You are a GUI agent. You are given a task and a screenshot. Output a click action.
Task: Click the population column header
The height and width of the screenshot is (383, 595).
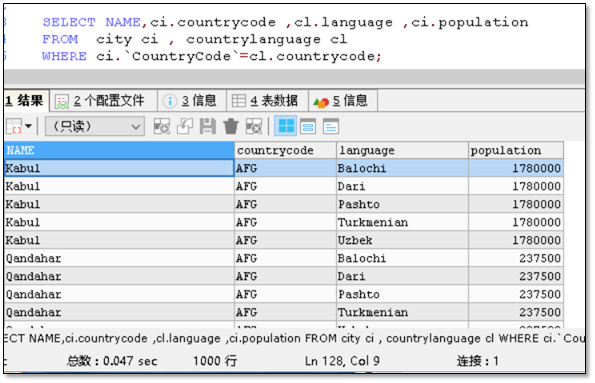click(516, 150)
